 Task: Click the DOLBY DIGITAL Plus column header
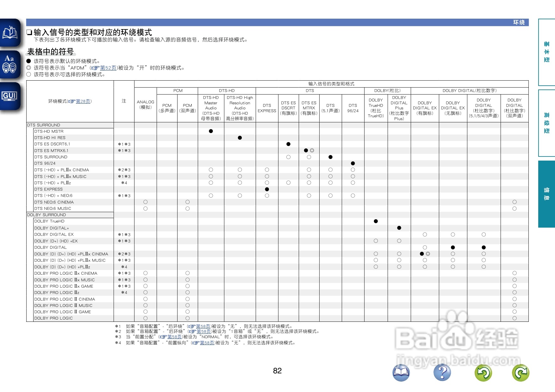pos(399,108)
